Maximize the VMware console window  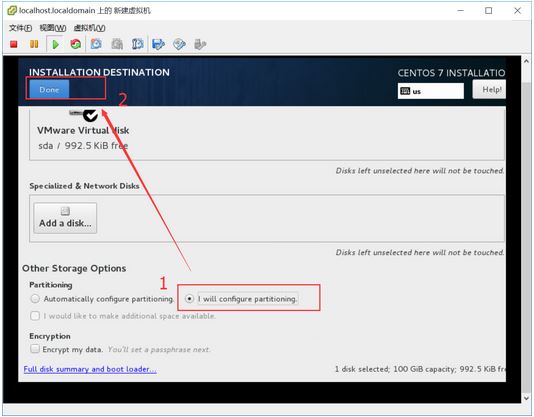tap(488, 11)
